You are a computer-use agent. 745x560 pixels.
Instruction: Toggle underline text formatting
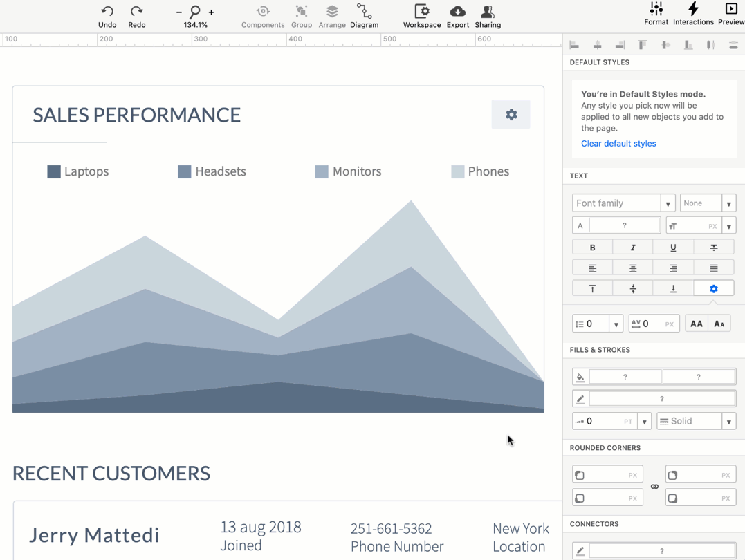(673, 248)
